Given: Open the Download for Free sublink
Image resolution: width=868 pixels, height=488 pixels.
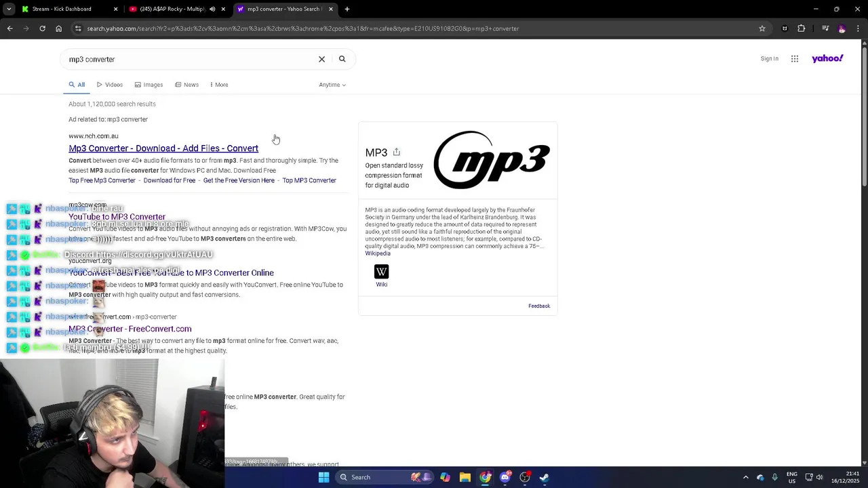Looking at the screenshot, I should click(x=170, y=180).
